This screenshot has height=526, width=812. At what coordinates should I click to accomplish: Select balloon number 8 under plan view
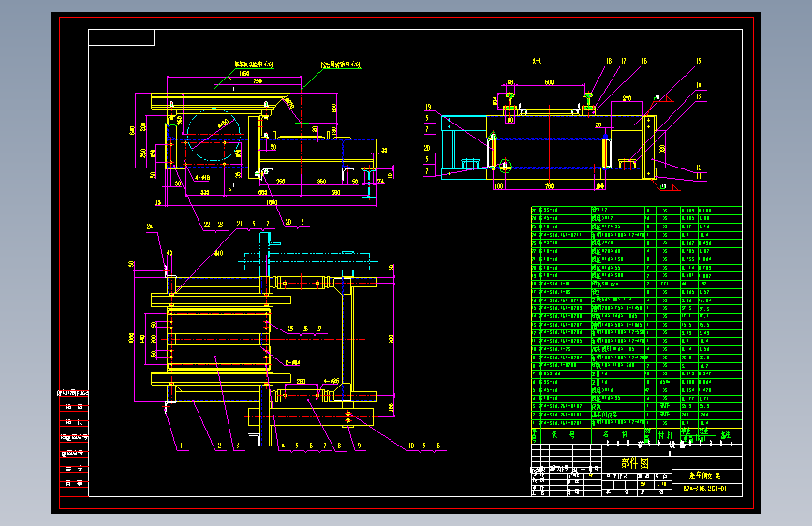click(340, 446)
